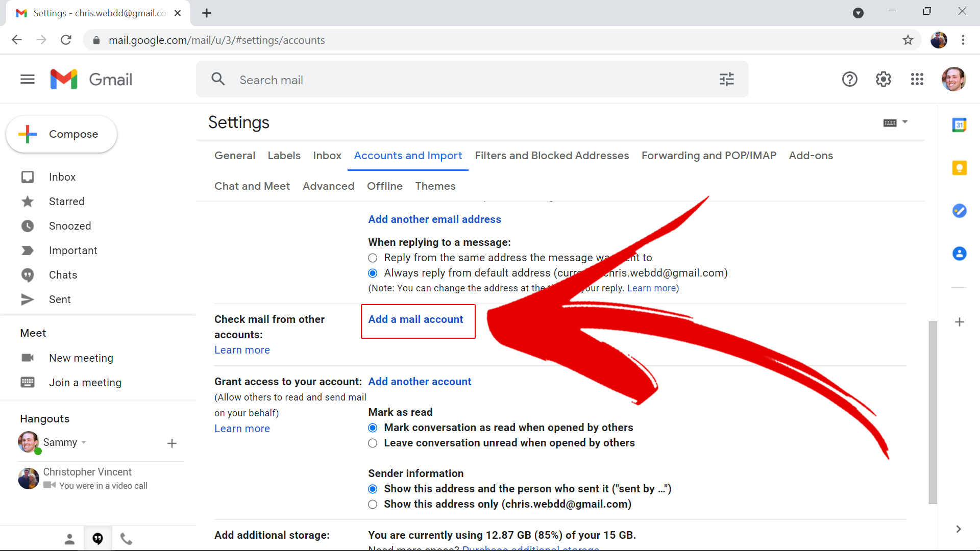Expand Sammy Hangouts status dropdown
Screen dimensions: 980x551
pos(84,442)
